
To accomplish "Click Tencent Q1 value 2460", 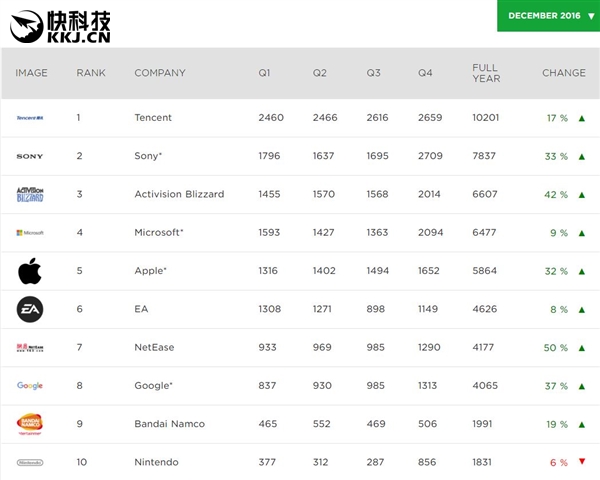I will (271, 118).
